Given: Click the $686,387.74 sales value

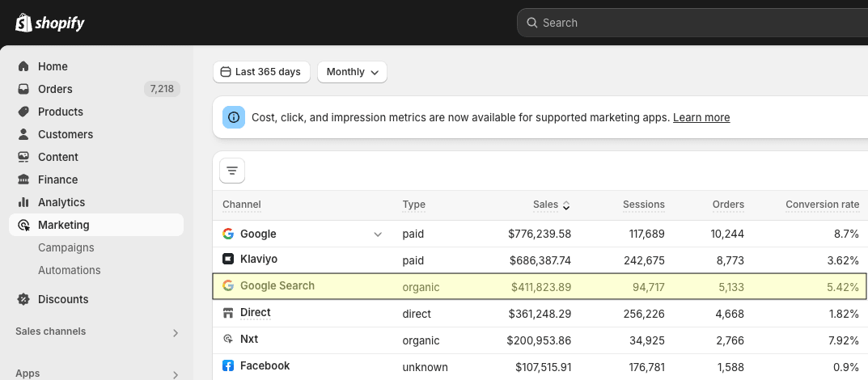Looking at the screenshot, I should tap(541, 260).
